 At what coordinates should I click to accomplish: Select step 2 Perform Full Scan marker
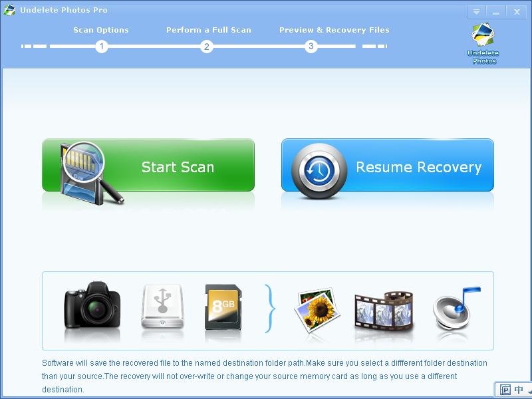pyautogui.click(x=206, y=47)
